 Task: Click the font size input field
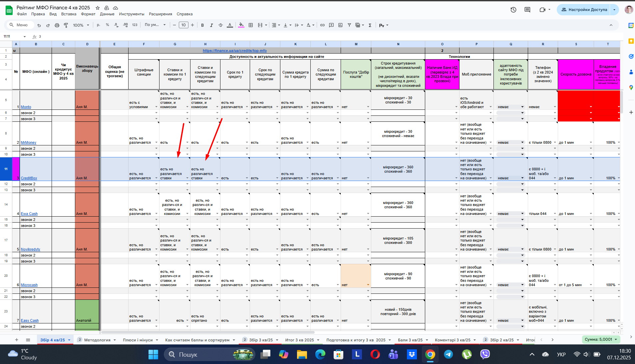pos(183,25)
